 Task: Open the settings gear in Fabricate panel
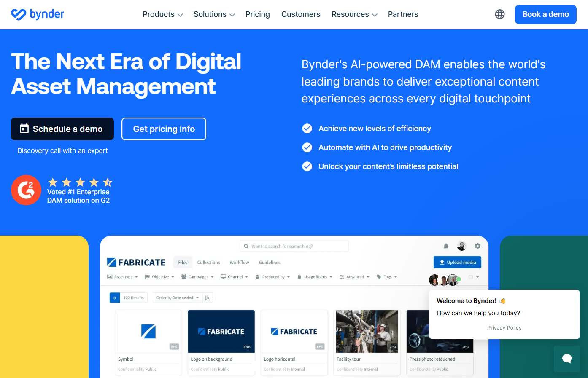tap(477, 246)
